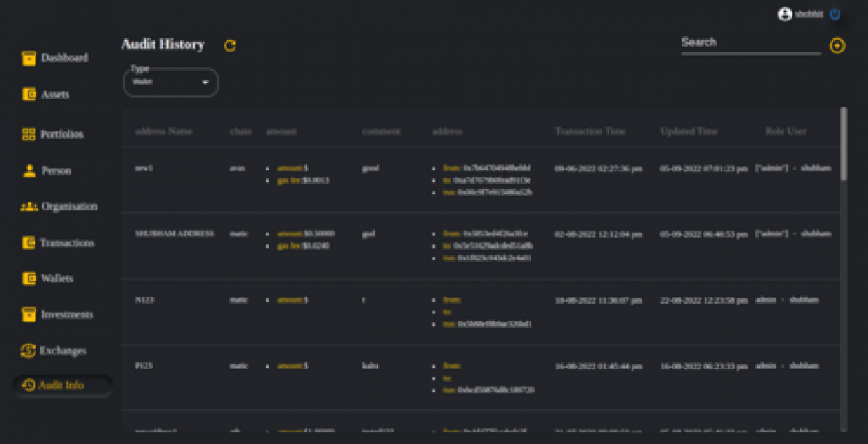Viewport: 868px width, 444px height.
Task: Open the Exchanges label
Action: coord(63,351)
